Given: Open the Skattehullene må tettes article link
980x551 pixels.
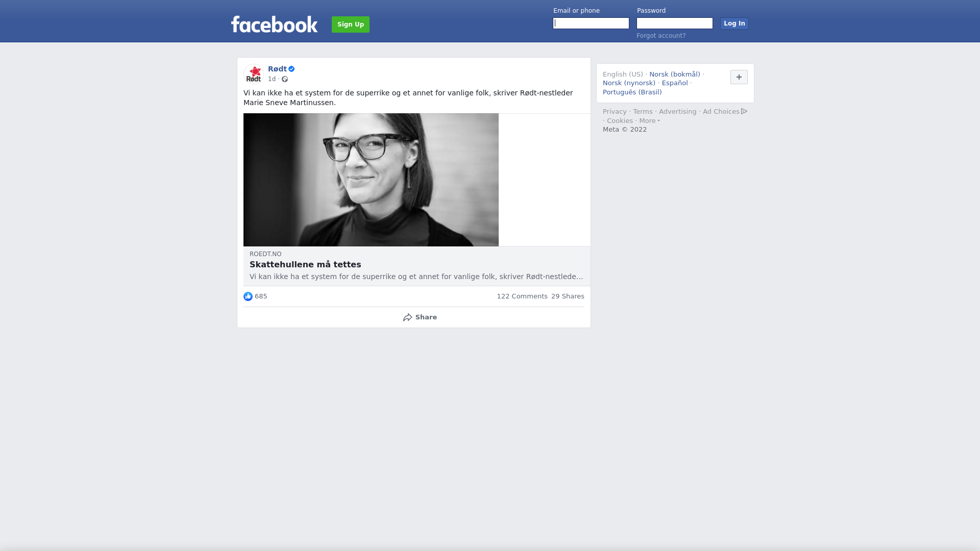Looking at the screenshot, I should coord(305,265).
